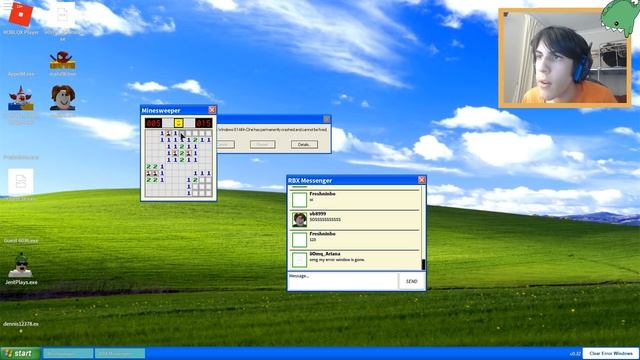Image resolution: width=640 pixels, height=360 pixels.
Task: Select the Minesweeper taskbar button
Action: point(68,353)
